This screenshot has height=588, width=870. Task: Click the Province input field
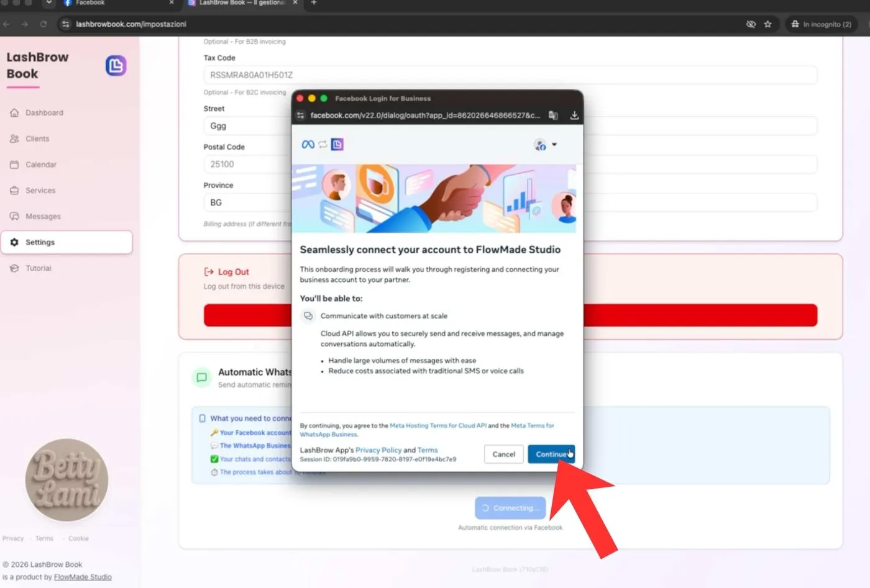click(510, 203)
